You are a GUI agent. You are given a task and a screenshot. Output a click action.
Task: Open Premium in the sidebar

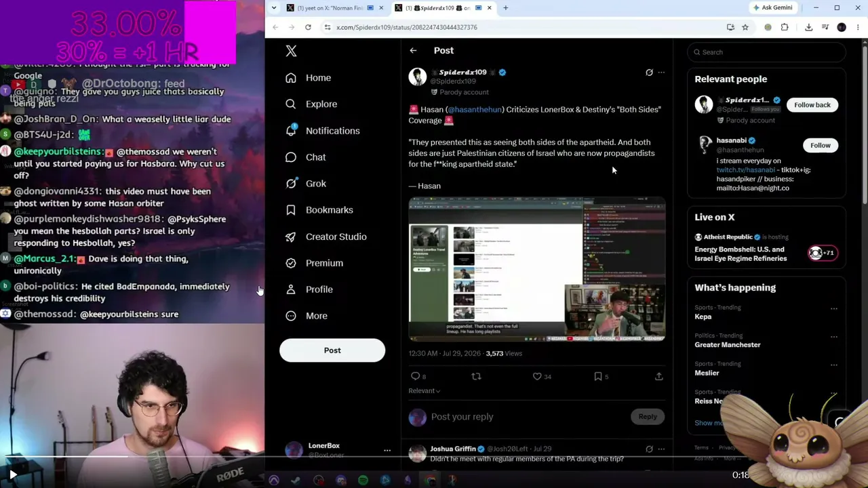point(315,263)
